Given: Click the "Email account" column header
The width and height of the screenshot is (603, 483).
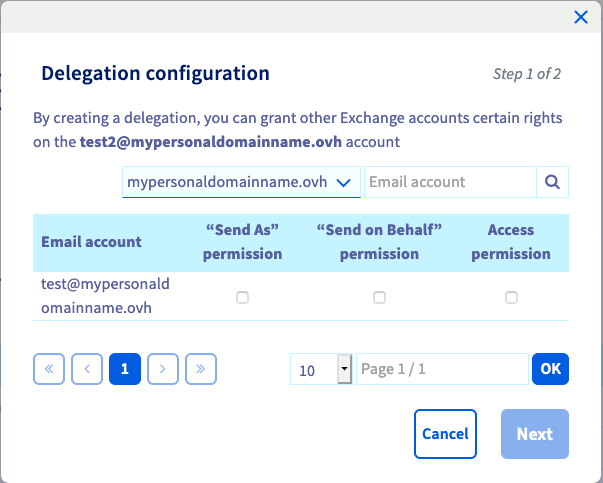Looking at the screenshot, I should 91,242.
